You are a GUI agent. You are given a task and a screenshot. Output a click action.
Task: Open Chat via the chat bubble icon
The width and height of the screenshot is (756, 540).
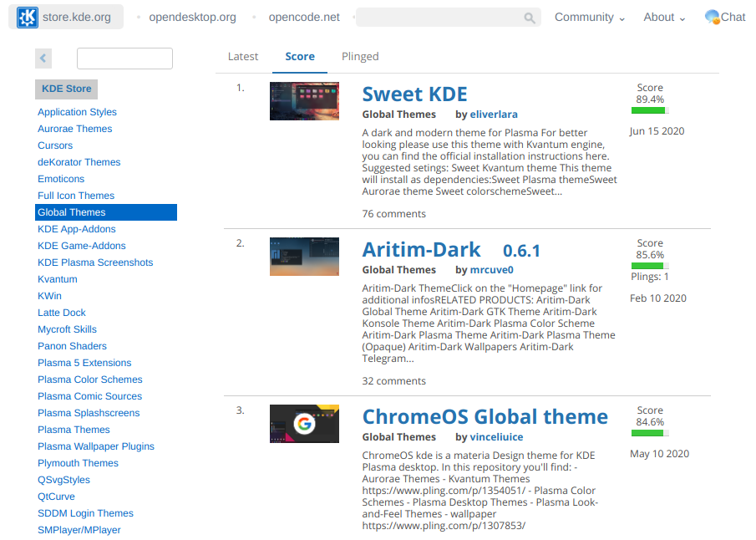[x=713, y=17]
